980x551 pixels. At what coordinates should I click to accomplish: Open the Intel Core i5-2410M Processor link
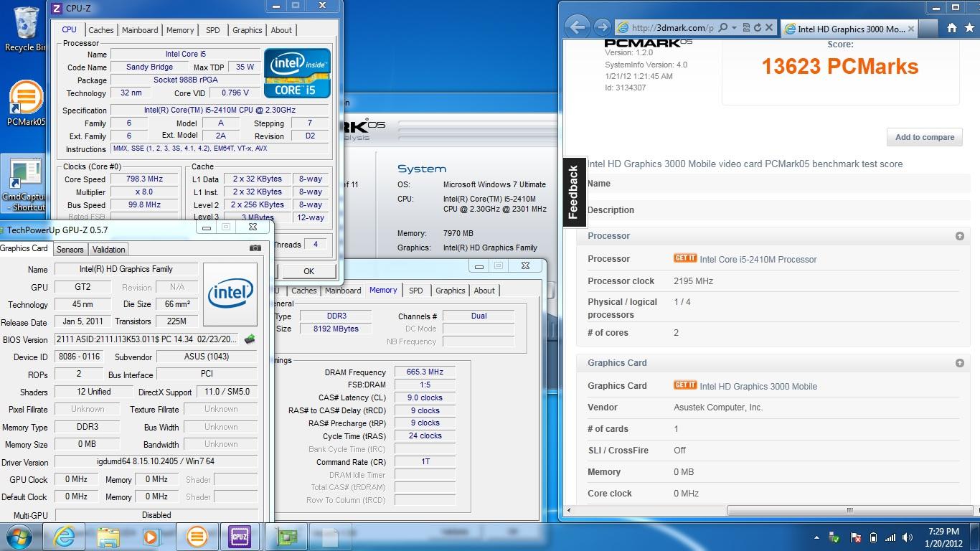point(758,260)
